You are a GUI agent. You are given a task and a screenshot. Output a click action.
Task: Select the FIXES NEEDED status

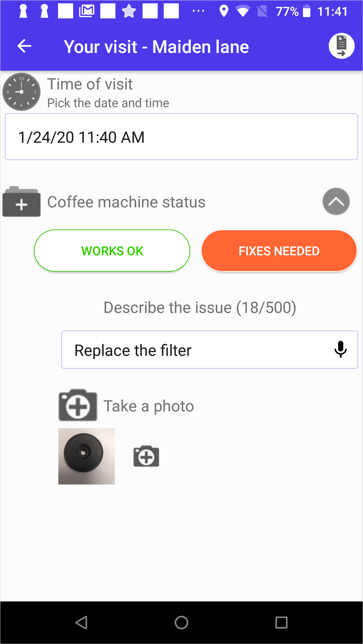pos(279,251)
